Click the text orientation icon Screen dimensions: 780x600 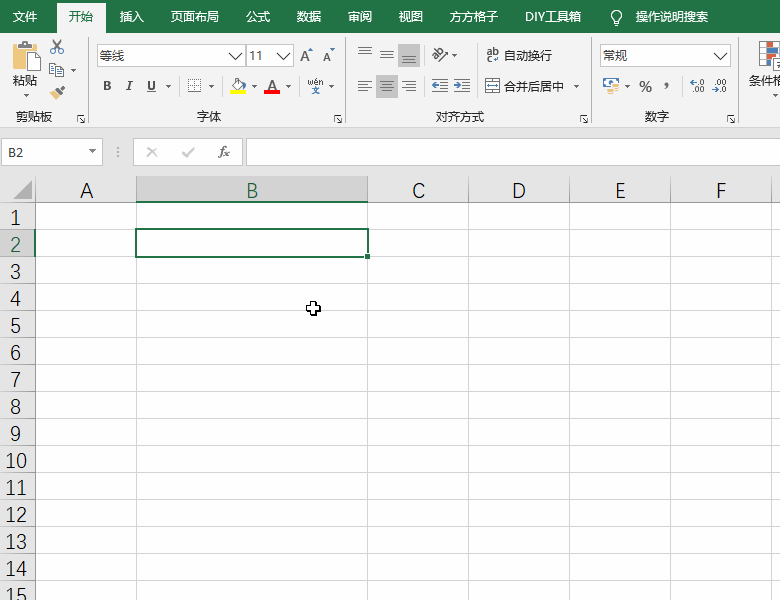pos(440,55)
